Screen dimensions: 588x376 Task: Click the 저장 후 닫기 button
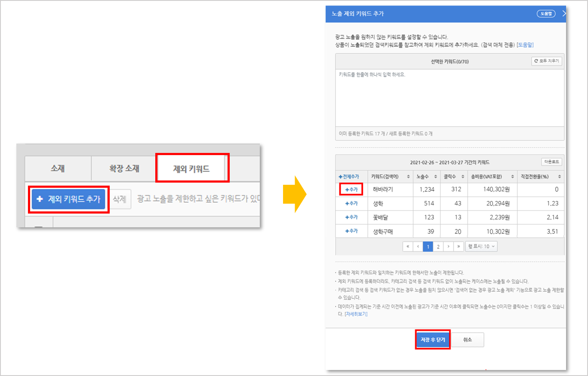(x=432, y=339)
